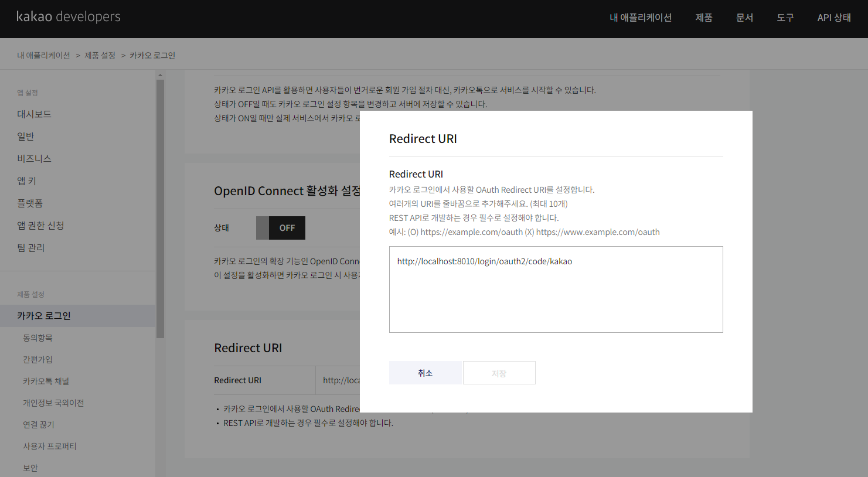Screen dimensions: 868x477
Task: Open 사용자 프로퍼티 submenu item
Action: tap(50, 446)
